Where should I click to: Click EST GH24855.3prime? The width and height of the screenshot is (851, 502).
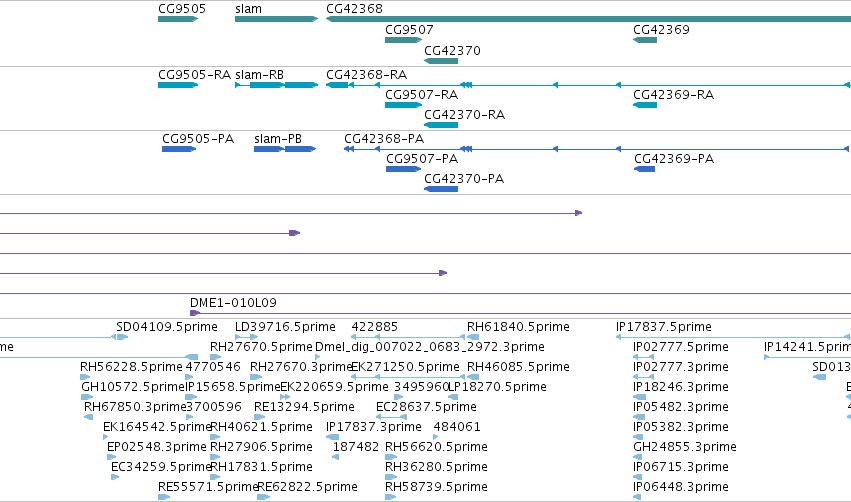pos(684,447)
